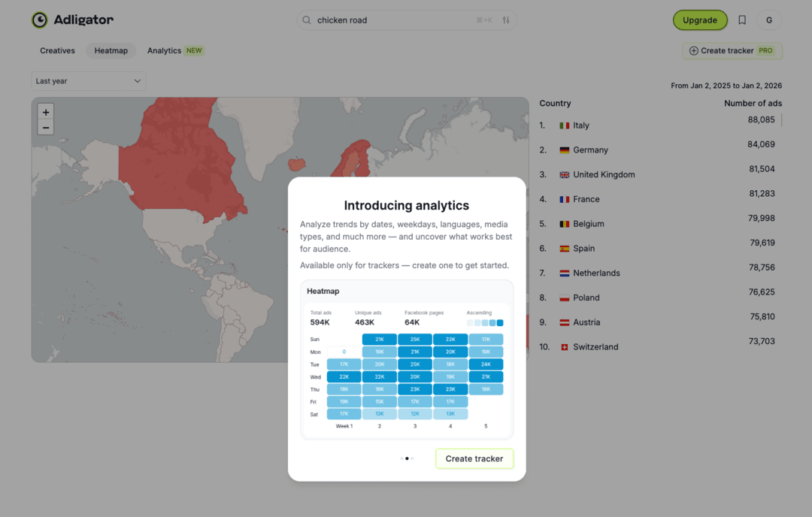Go to the first carousel dot
812x517 pixels.
coord(401,458)
